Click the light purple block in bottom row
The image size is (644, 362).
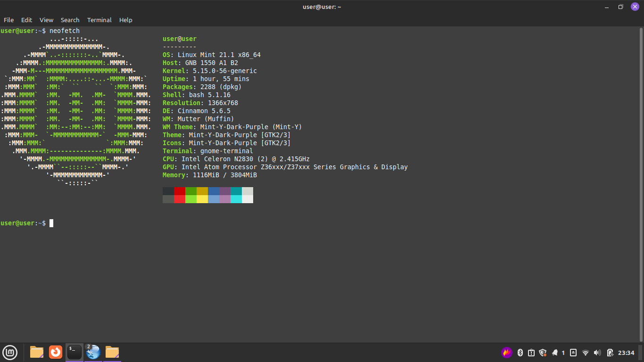[x=225, y=199]
